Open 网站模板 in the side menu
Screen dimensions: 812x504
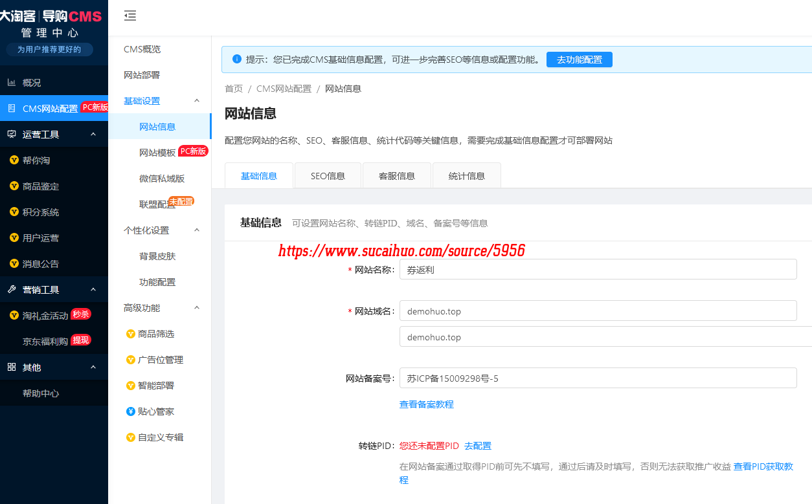[157, 153]
